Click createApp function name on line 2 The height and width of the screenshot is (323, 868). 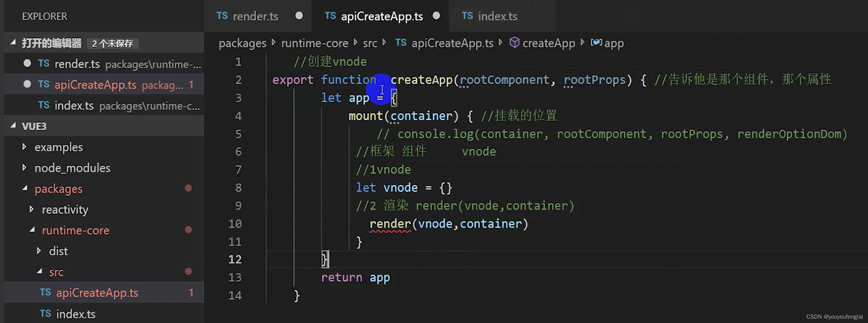[x=421, y=80]
